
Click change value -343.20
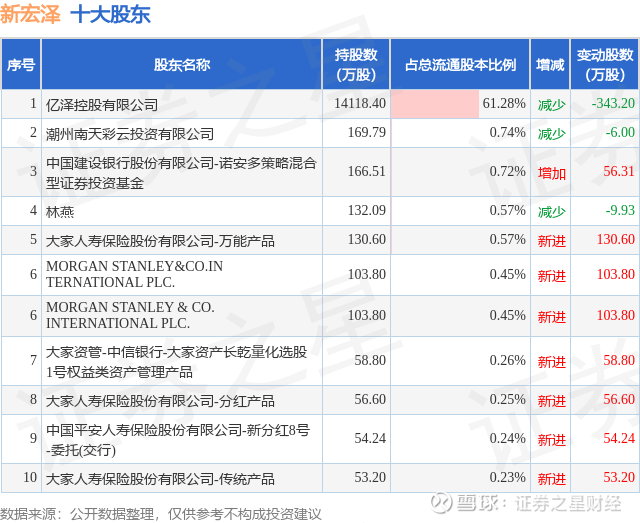point(613,103)
